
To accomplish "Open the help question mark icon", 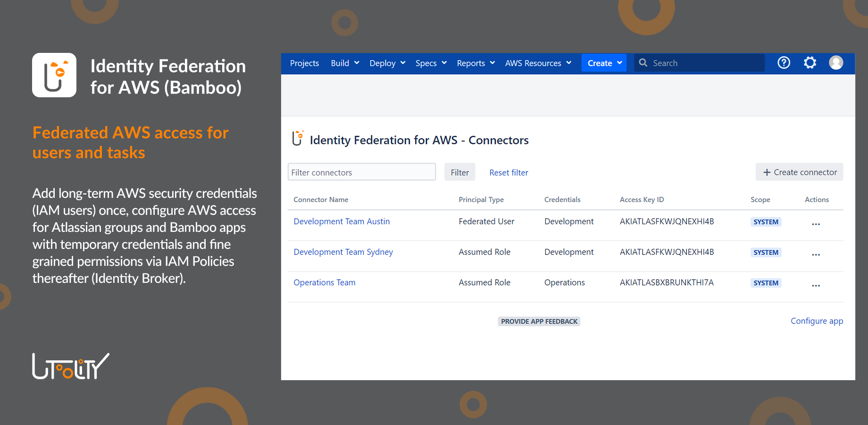I will click(784, 63).
